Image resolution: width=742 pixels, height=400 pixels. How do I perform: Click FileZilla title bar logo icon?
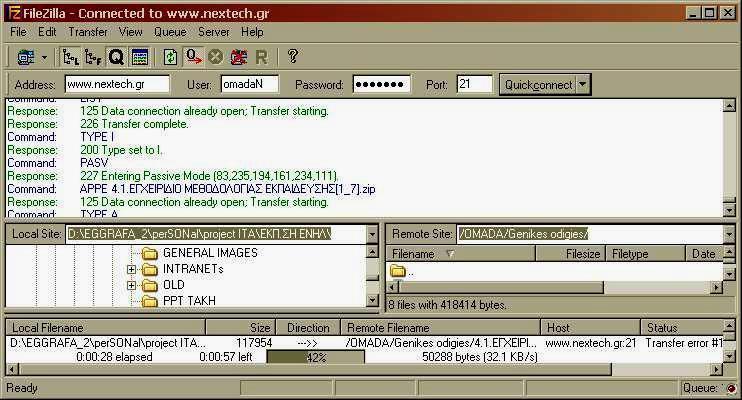(x=15, y=13)
